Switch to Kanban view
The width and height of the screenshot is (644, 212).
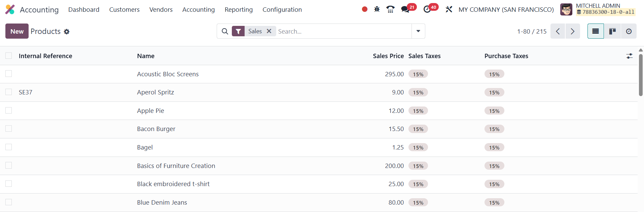pyautogui.click(x=612, y=31)
